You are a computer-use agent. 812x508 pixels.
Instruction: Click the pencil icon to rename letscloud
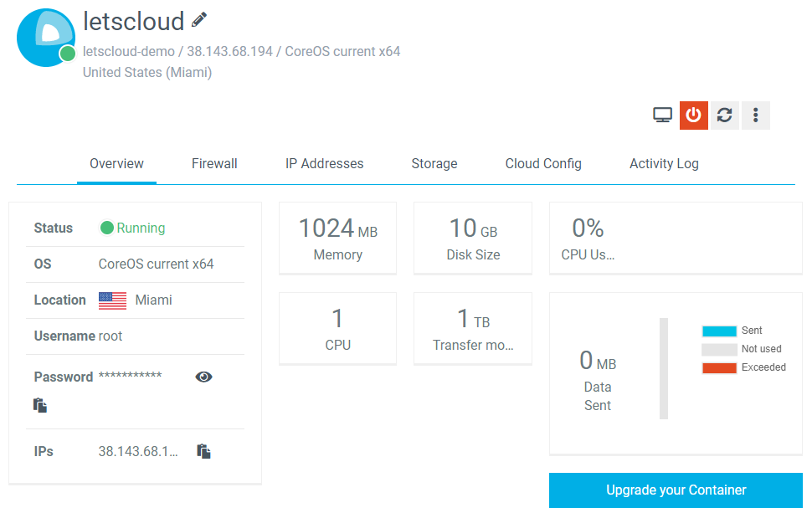(x=199, y=20)
